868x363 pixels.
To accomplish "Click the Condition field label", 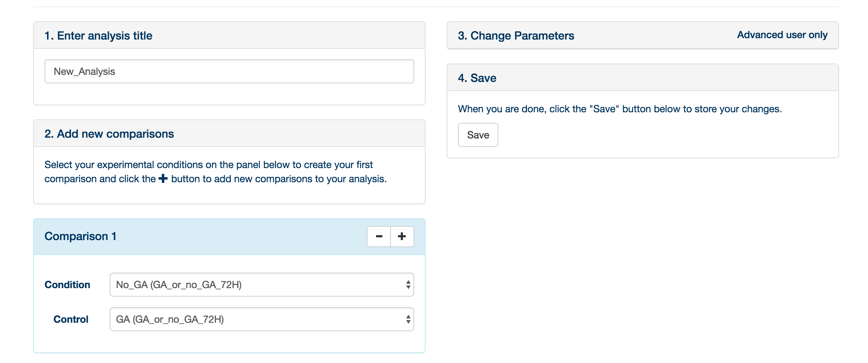I will click(x=67, y=285).
